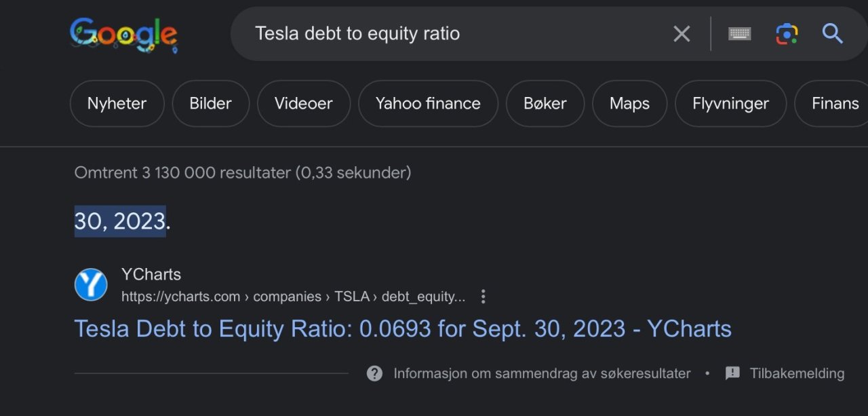Click the ycharts.com breadcrumb URL
868x416 pixels.
coord(293,297)
